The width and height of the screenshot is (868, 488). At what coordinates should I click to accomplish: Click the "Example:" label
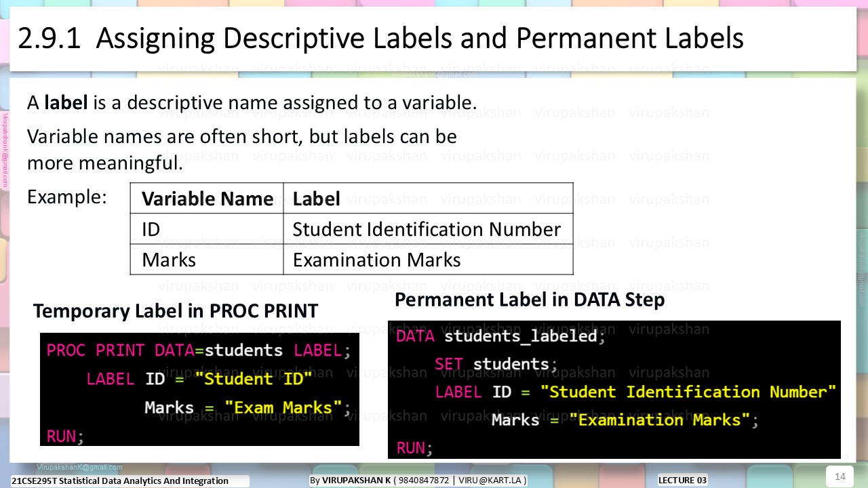click(x=67, y=197)
